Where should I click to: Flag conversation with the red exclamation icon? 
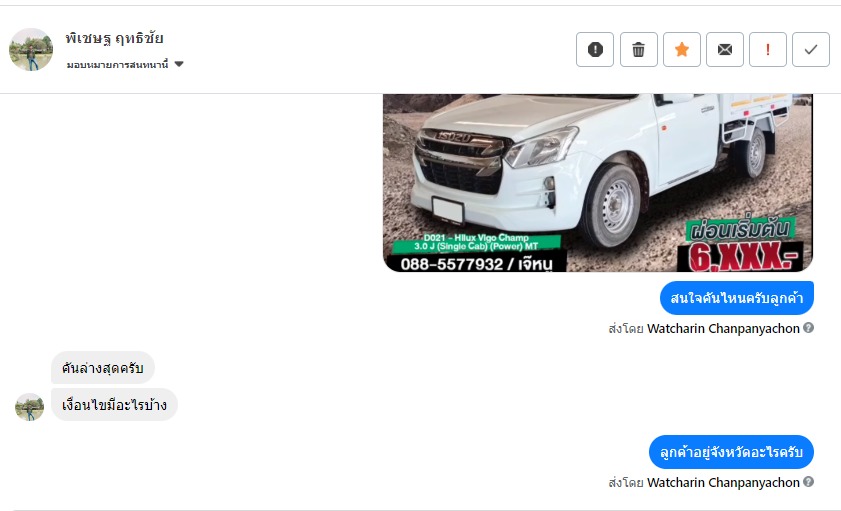click(768, 49)
